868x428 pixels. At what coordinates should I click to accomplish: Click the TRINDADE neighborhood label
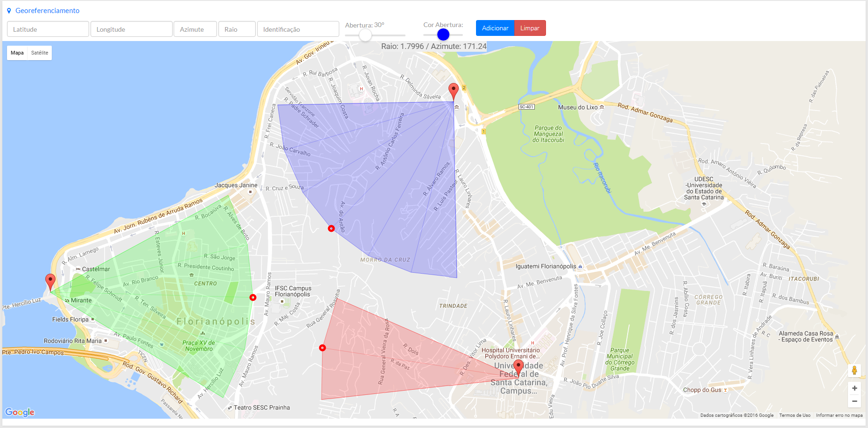[453, 306]
